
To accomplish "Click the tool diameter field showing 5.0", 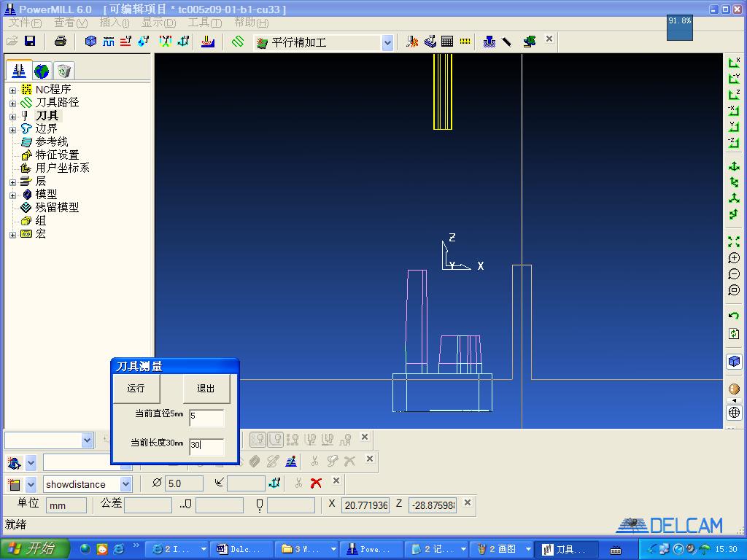I will pos(184,483).
